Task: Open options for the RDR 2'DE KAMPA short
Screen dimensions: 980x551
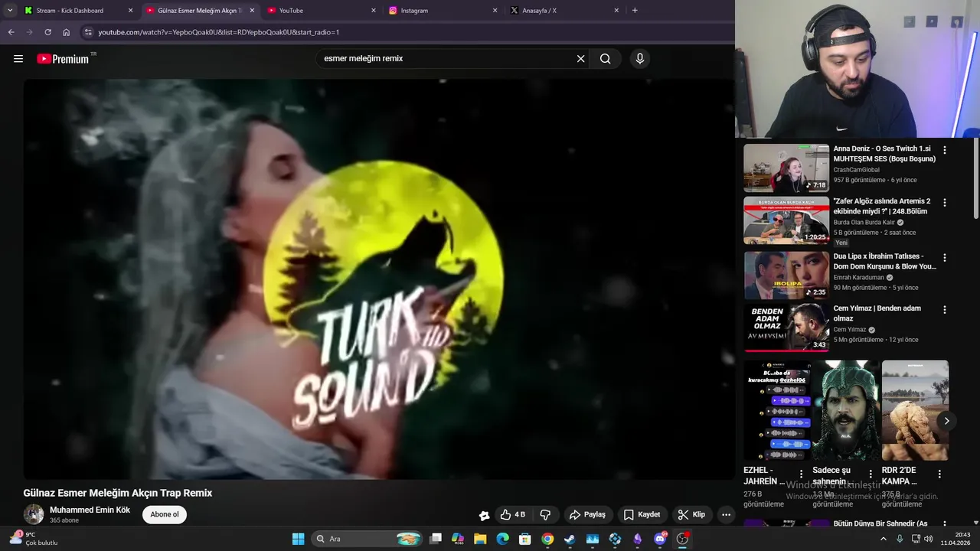Action: pyautogui.click(x=939, y=474)
